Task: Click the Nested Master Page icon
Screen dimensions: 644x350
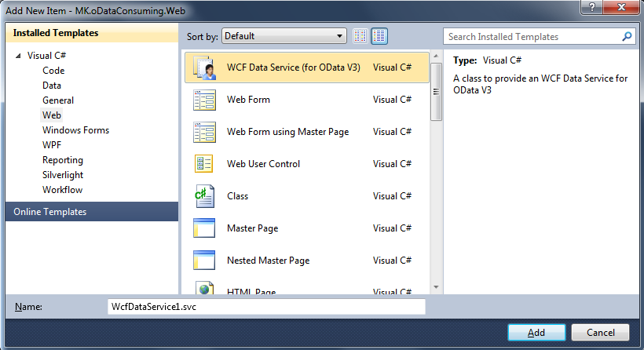Action: point(204,260)
